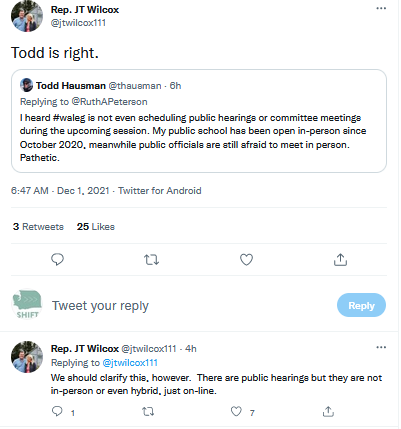The width and height of the screenshot is (401, 429).
Task: View the 3 Retweets list
Action: [38, 227]
